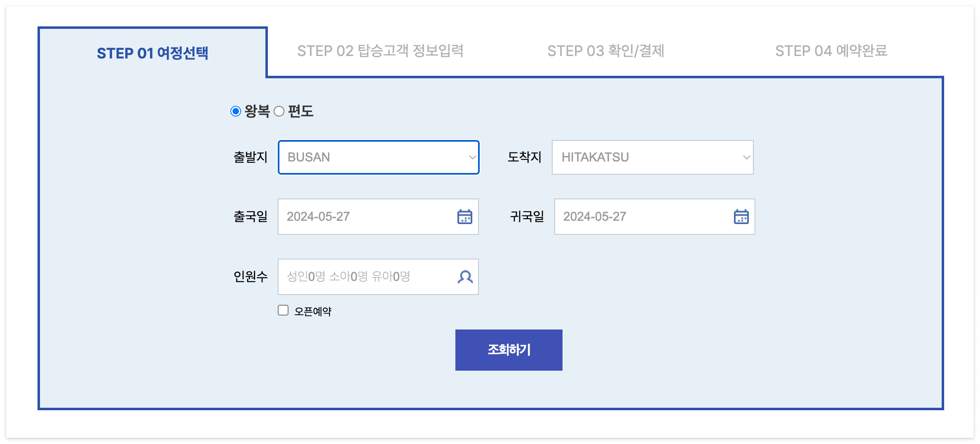980x444 pixels.
Task: Open the 출국일 departure date calendar icon
Action: click(x=465, y=217)
